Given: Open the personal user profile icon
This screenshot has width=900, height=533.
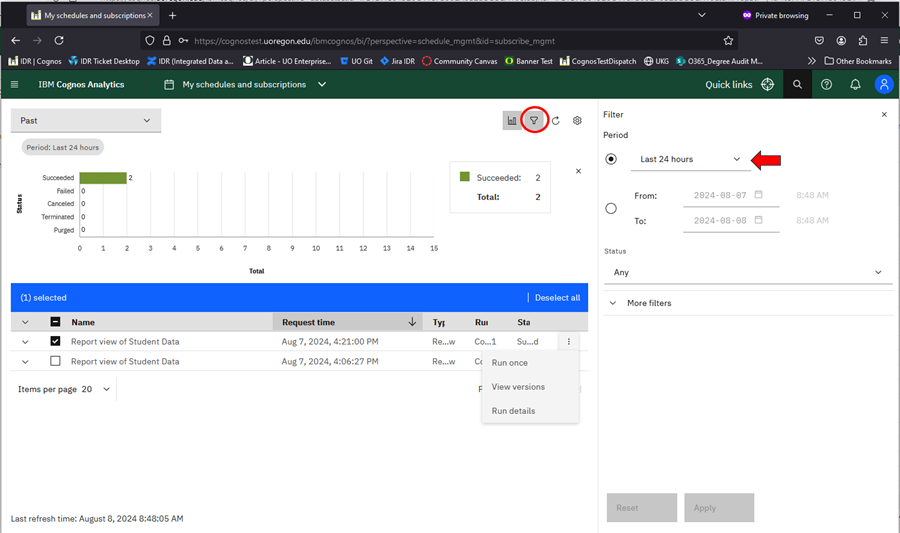Looking at the screenshot, I should tap(884, 84).
